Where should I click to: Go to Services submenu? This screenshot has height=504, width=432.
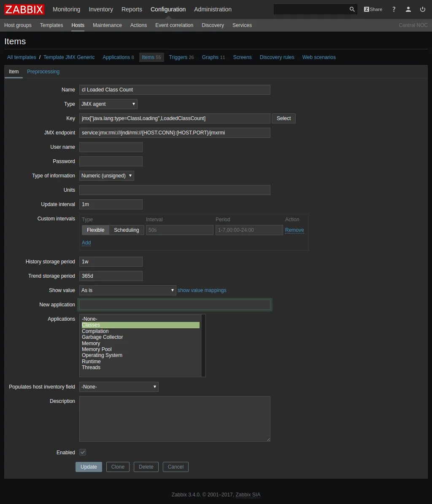point(242,25)
